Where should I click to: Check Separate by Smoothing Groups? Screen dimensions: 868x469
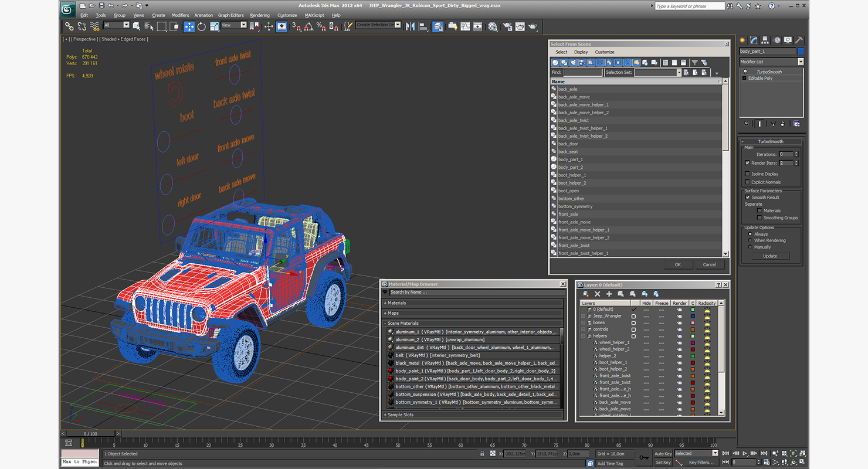[x=759, y=217]
